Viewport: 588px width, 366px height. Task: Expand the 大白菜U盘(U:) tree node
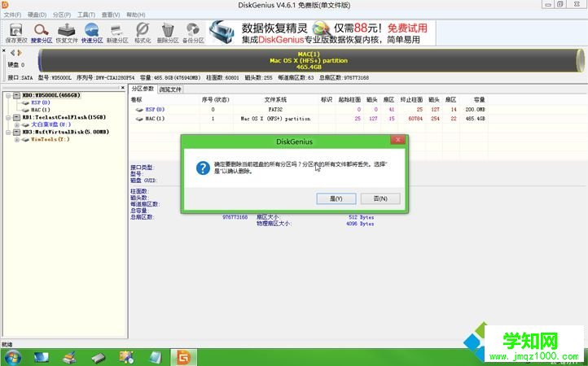pyautogui.click(x=16, y=124)
